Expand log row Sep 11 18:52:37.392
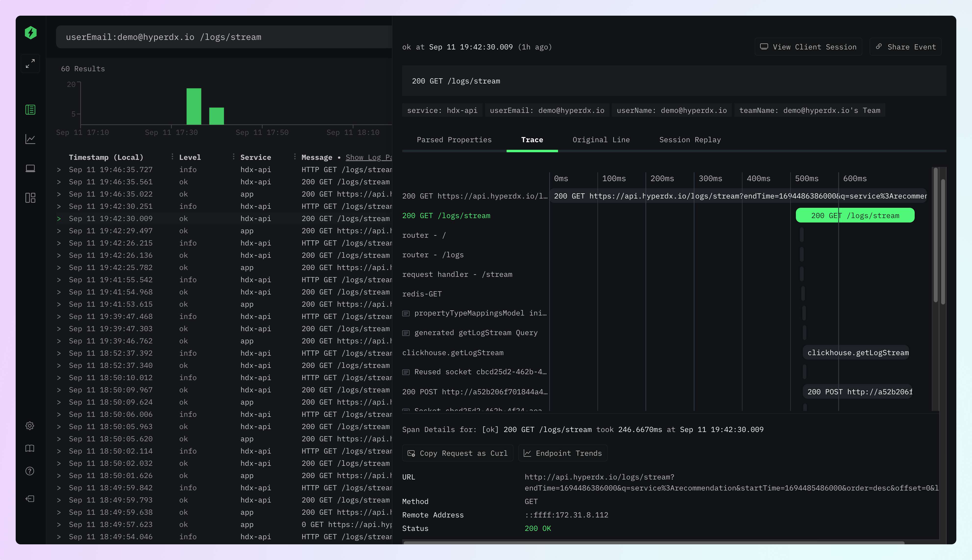Viewport: 972px width, 560px height. 59,353
